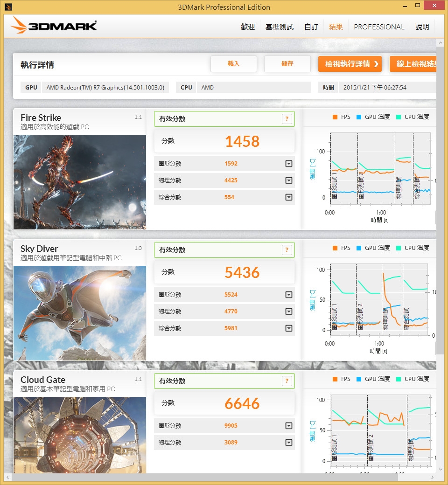Click the timestamp 2015/1/21 下午 06:27:54
The image size is (448, 485).
(375, 88)
